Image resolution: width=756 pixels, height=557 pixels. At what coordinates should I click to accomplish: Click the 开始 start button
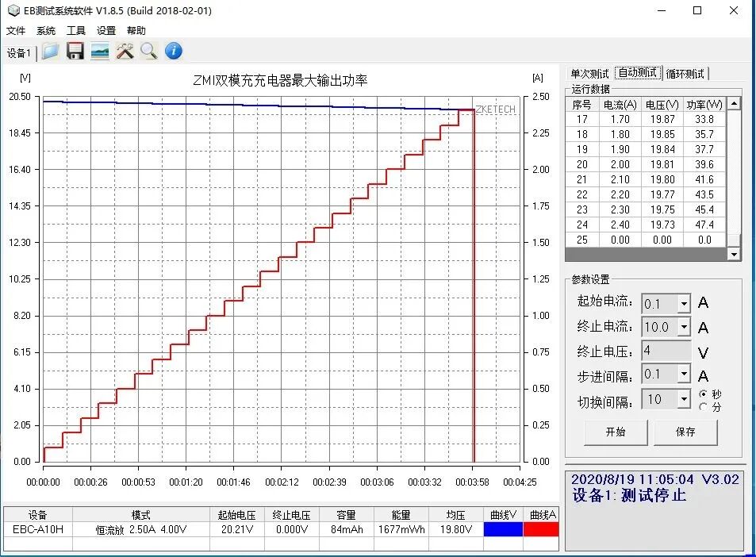[616, 432]
